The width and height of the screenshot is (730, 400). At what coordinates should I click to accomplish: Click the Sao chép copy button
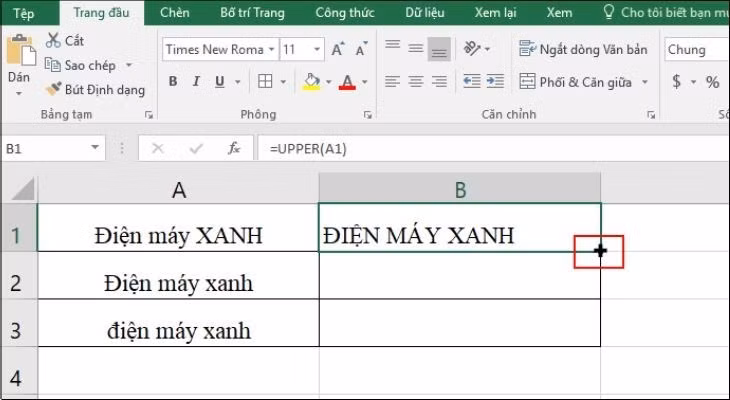click(x=80, y=65)
